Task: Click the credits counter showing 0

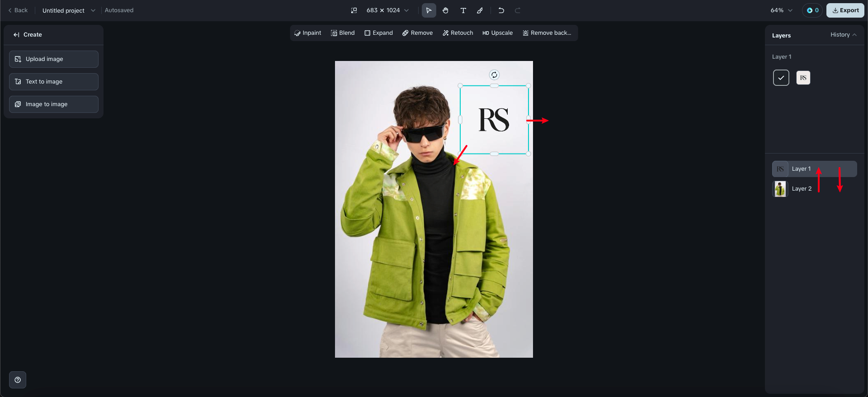Action: 813,10
